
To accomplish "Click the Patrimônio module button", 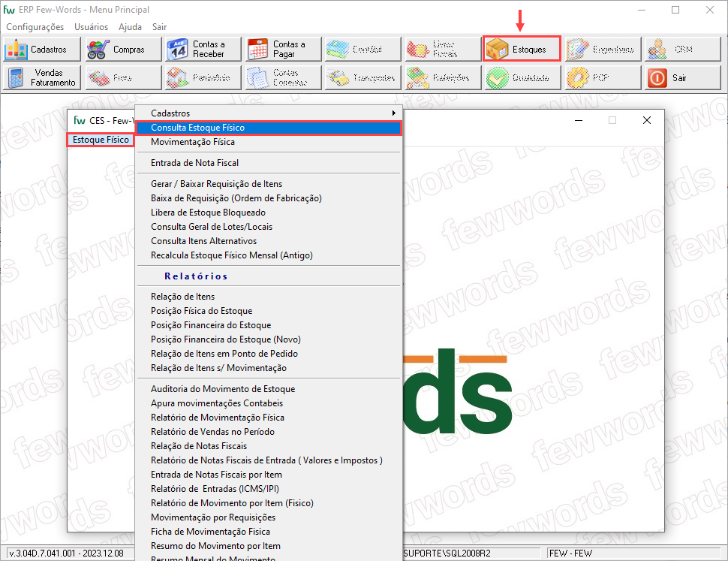I will (203, 77).
